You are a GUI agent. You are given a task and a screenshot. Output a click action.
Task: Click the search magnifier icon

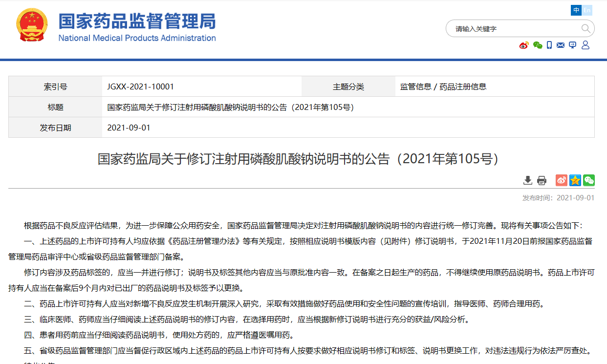pyautogui.click(x=585, y=29)
